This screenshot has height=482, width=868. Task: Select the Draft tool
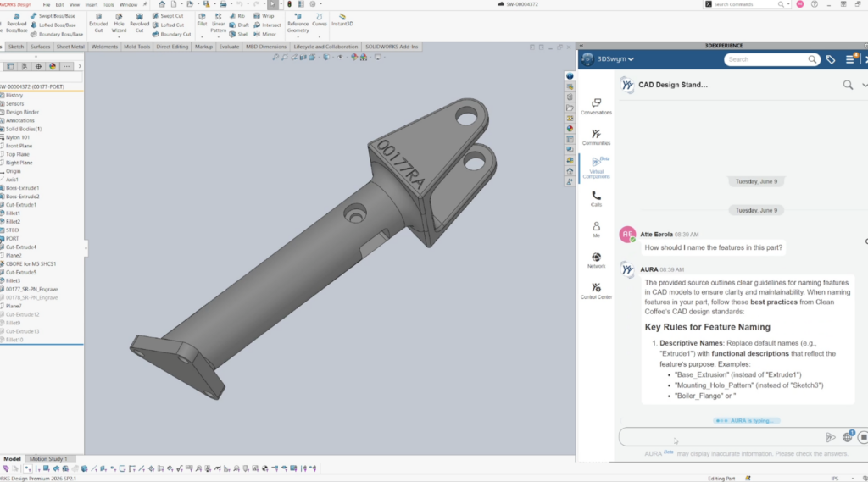coord(239,25)
